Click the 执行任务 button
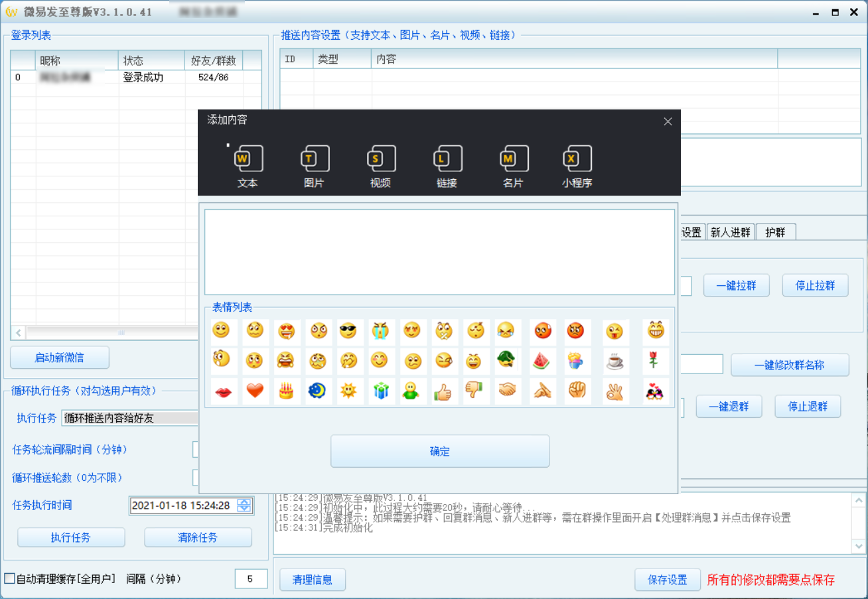 click(71, 537)
